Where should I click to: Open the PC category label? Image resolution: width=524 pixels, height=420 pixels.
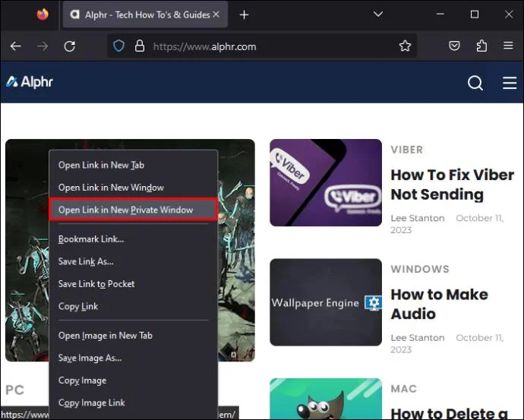[x=15, y=390]
